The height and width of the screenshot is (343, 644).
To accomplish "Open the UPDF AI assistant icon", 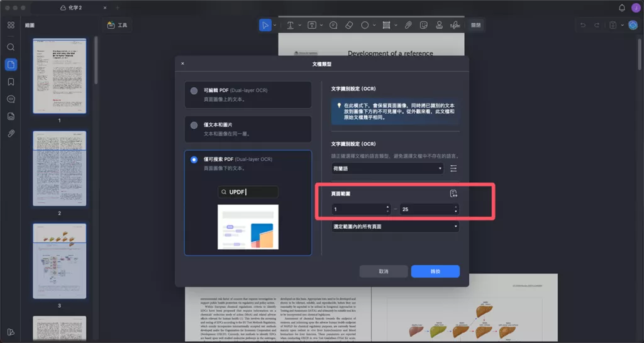I will [x=633, y=25].
